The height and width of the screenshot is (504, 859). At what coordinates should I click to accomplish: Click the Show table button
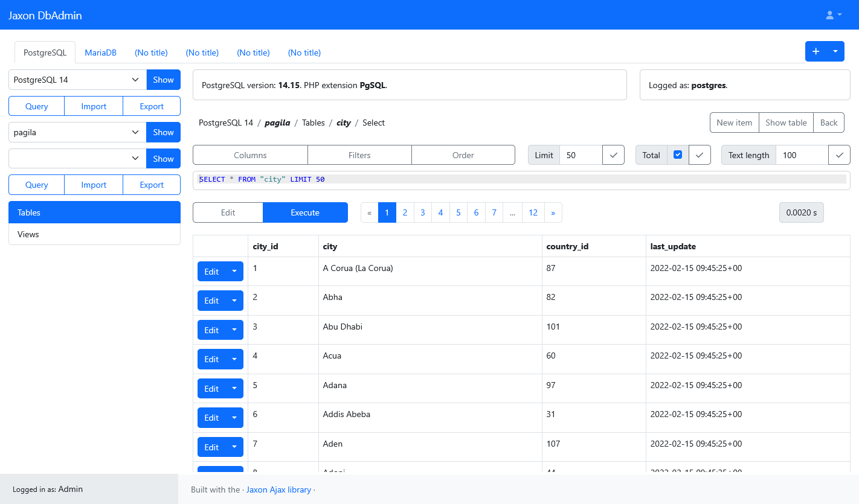pyautogui.click(x=786, y=123)
